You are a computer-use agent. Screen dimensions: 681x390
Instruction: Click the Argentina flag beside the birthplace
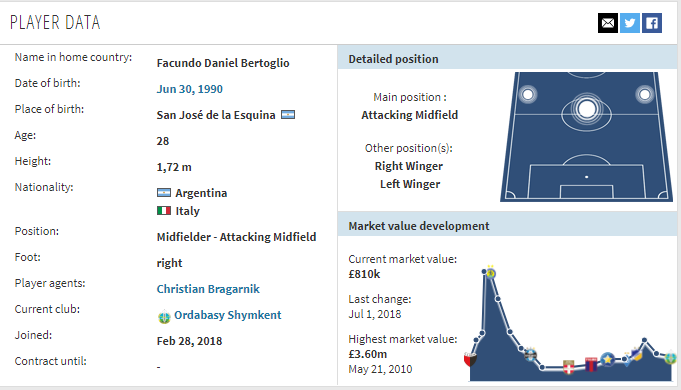(x=288, y=115)
